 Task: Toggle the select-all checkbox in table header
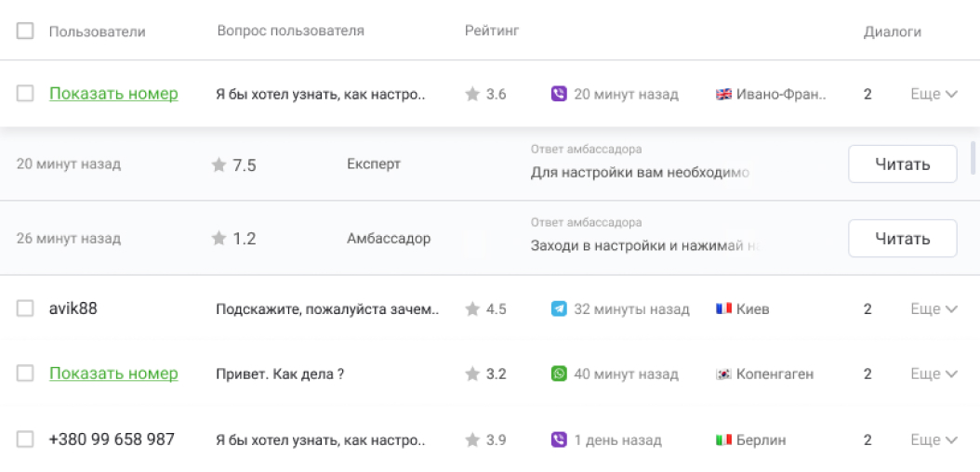(x=25, y=31)
